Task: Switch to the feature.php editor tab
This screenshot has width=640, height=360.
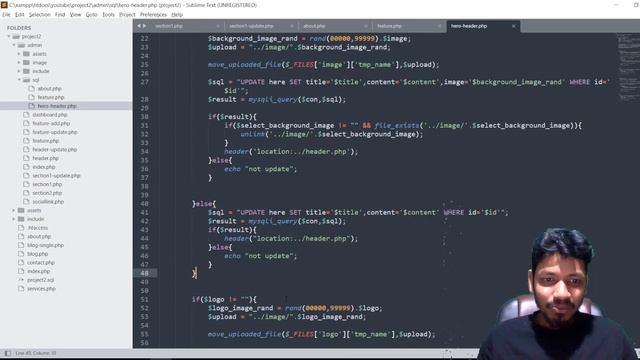Action: click(389, 26)
